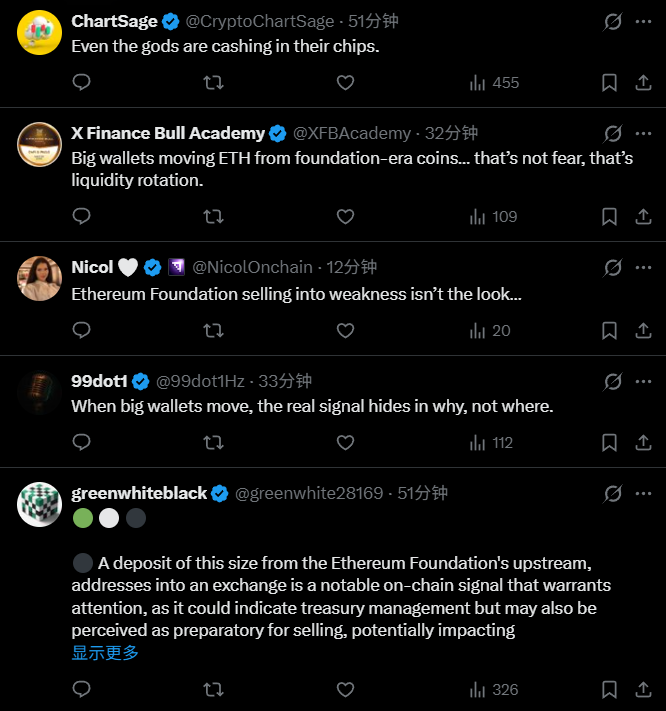Reply to ChartSage's post
Viewport: 666px width, 711px height.
(82, 83)
